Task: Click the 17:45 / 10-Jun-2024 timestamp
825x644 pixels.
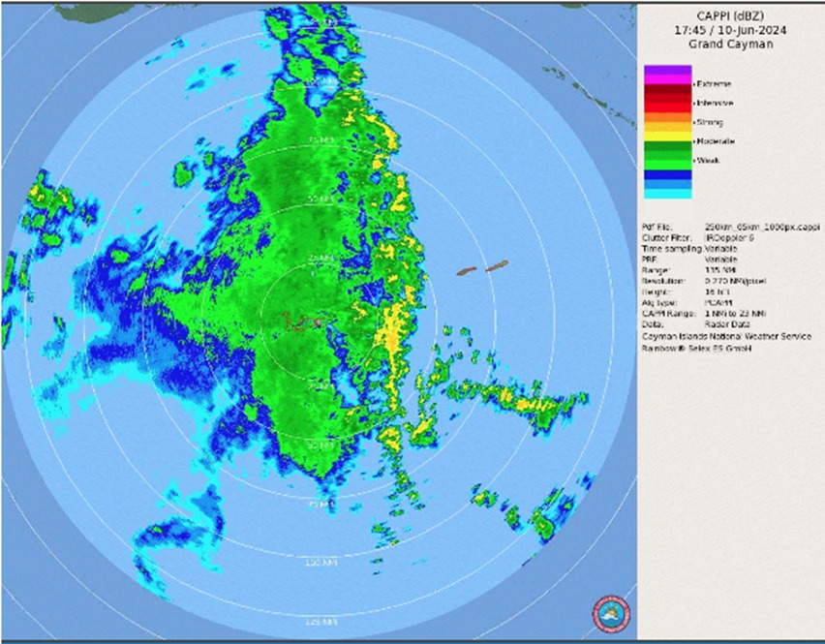Action: point(731,30)
